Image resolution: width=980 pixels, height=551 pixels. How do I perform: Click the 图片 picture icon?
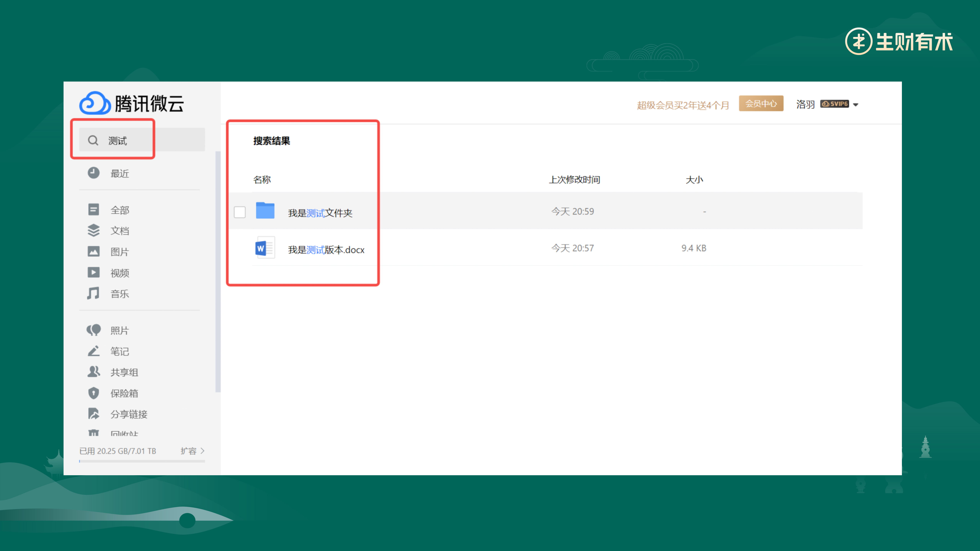[x=94, y=251]
